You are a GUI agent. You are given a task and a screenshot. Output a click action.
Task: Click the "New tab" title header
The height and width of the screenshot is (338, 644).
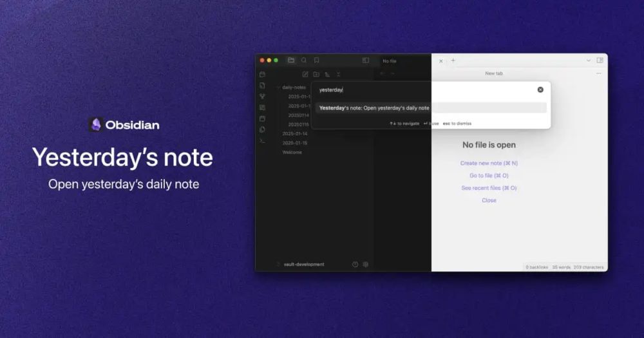[x=494, y=73]
